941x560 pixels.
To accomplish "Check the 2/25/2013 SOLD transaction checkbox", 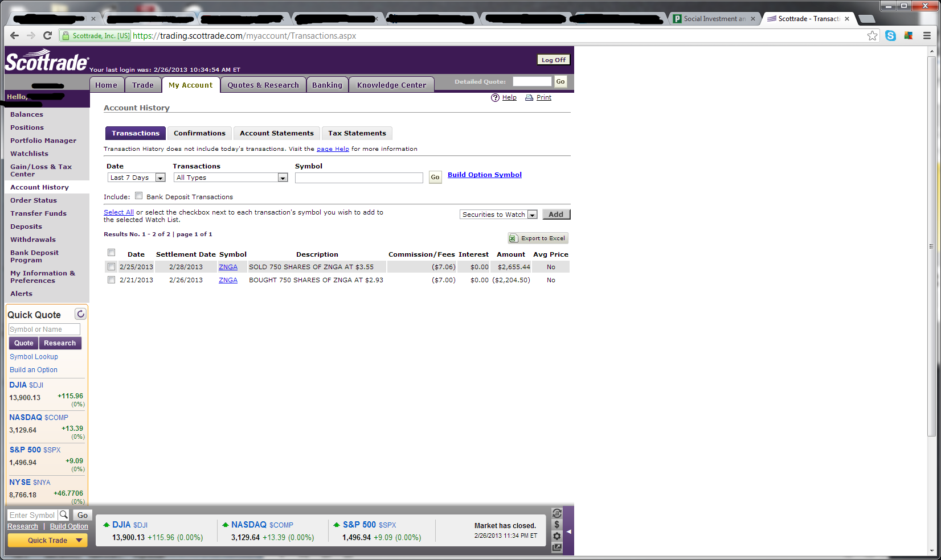I will (x=112, y=267).
